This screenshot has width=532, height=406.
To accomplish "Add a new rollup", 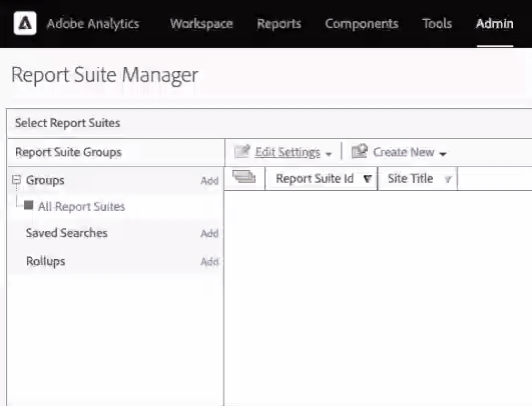I will (209, 262).
